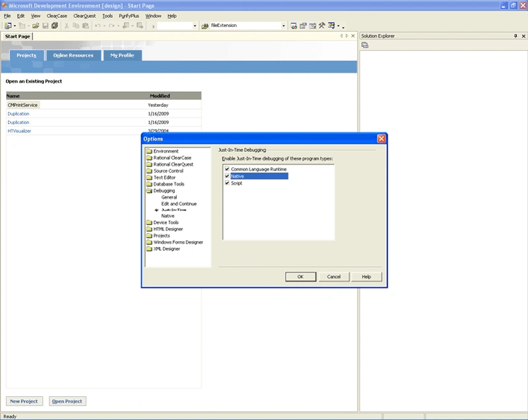Confirm the Options dialog with OK
The width and height of the screenshot is (528, 420).
click(300, 277)
